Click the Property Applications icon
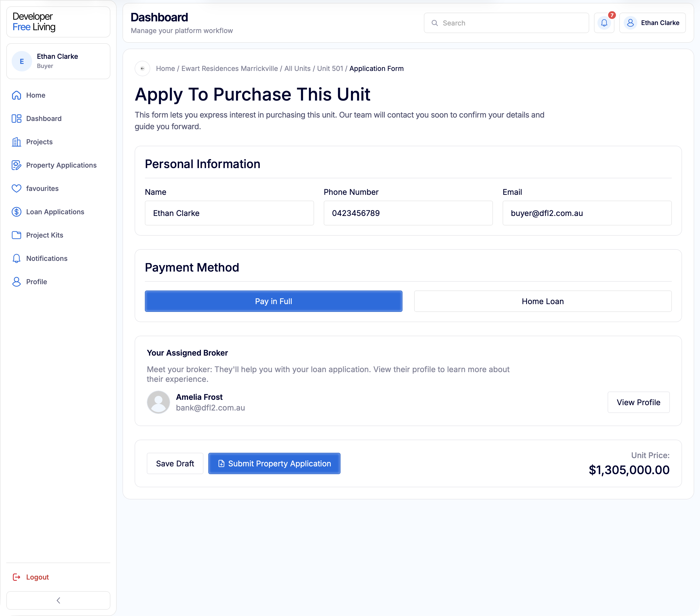 [x=17, y=165]
